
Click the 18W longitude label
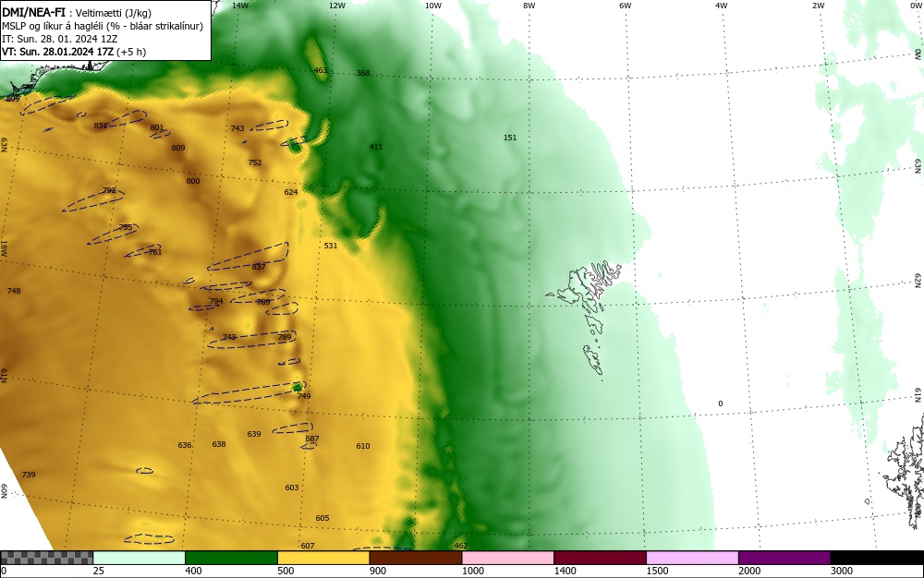4,247
